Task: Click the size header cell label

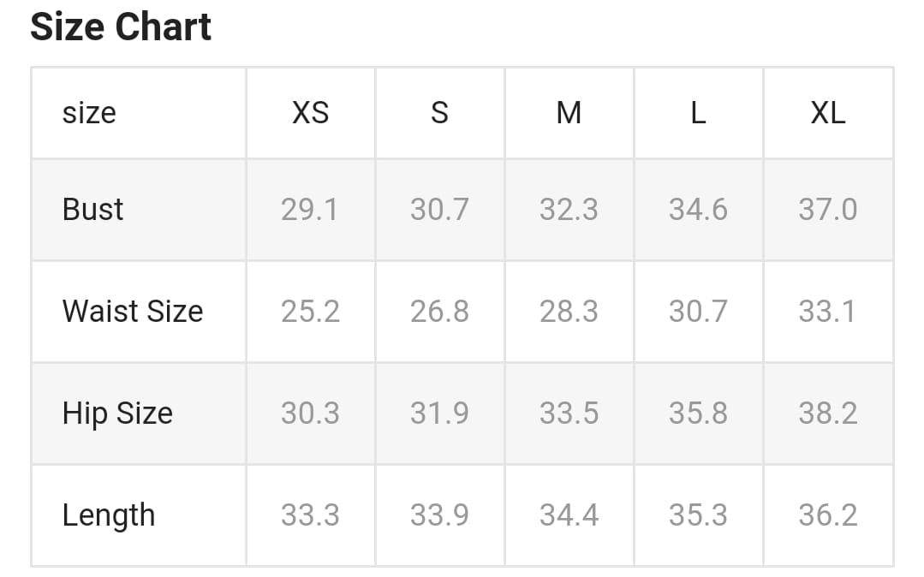Action: coord(89,112)
